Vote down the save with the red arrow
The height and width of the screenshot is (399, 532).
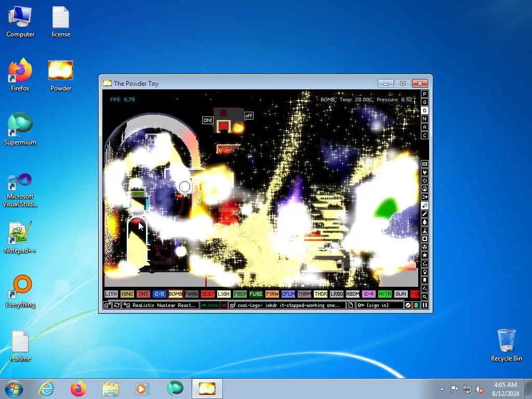223,305
